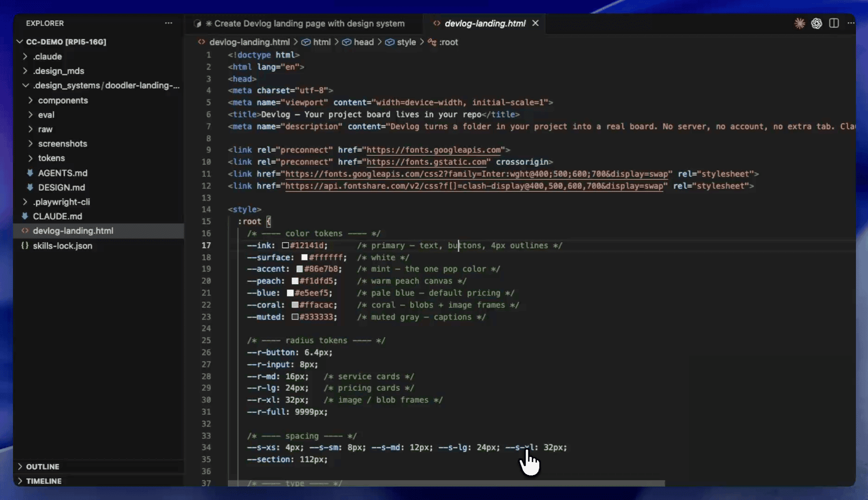Click the markdown icon next to CLAUDE.md

pos(25,216)
